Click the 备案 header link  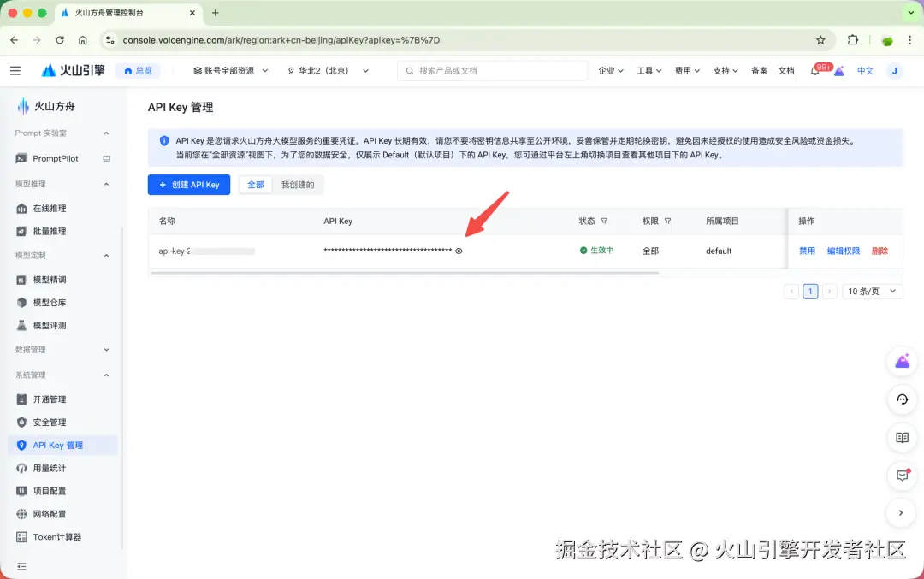pyautogui.click(x=759, y=71)
